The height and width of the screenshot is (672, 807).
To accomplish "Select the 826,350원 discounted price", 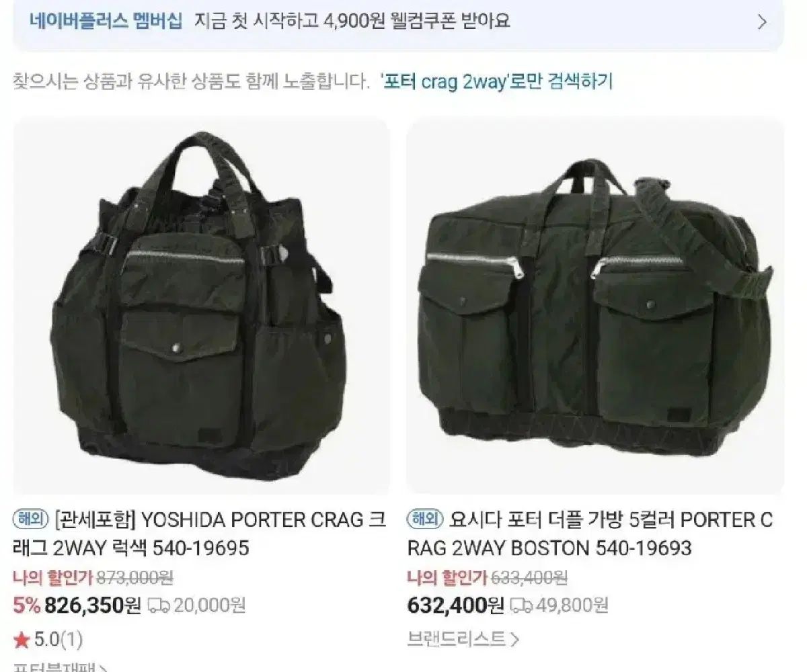I will click(x=93, y=605).
